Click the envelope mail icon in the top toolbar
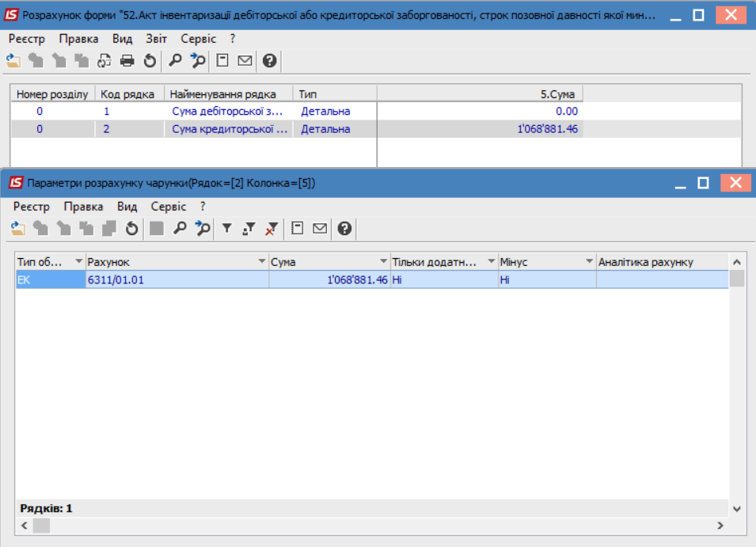Screen dimensions: 756x547 (245, 61)
